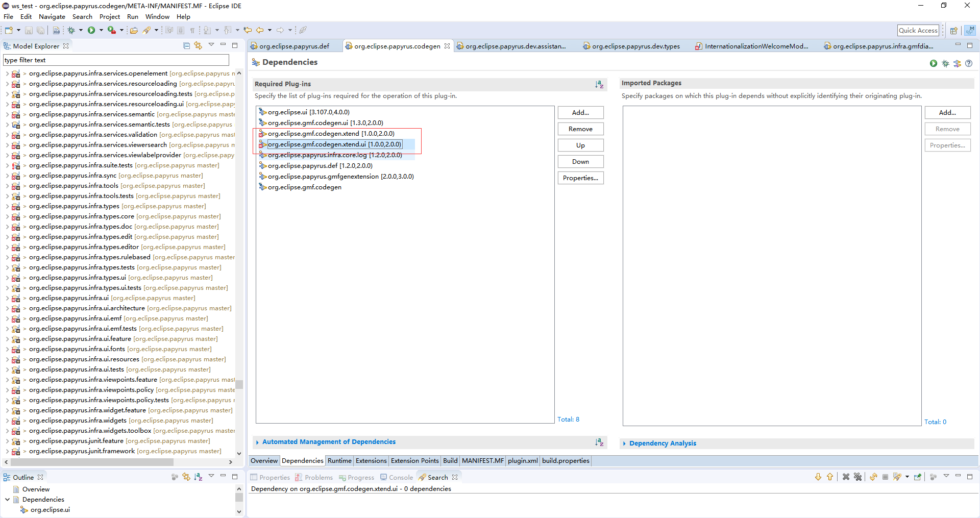Screen dimensions: 980x518
Task: Click the Open Type folder icon
Action: (134, 30)
